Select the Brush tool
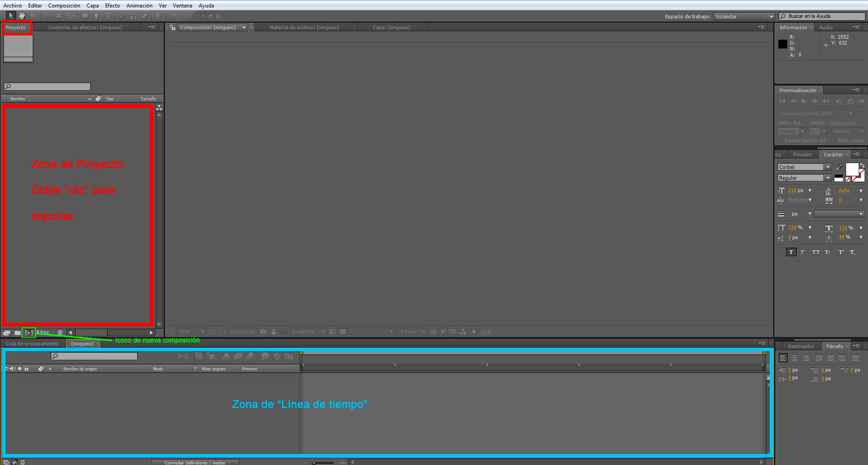 (123, 16)
